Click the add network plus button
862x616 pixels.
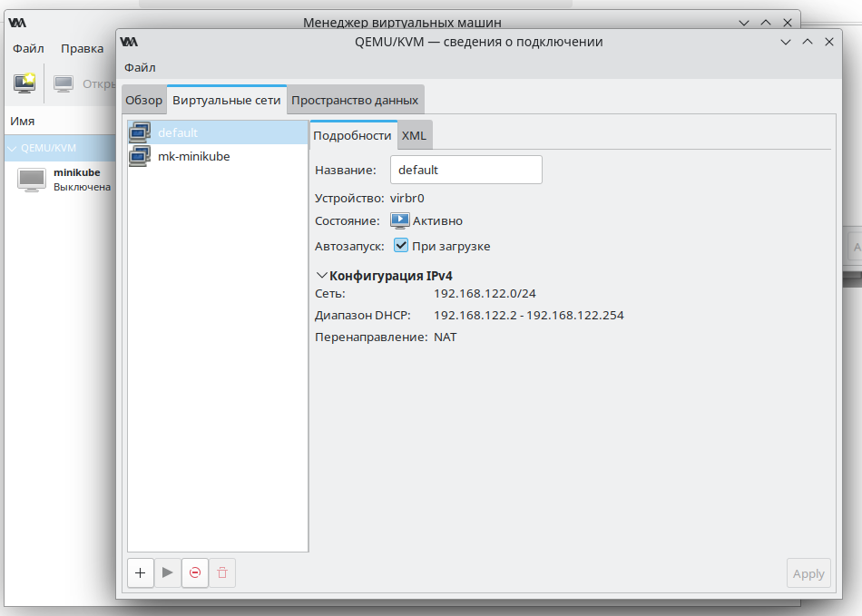coord(141,572)
